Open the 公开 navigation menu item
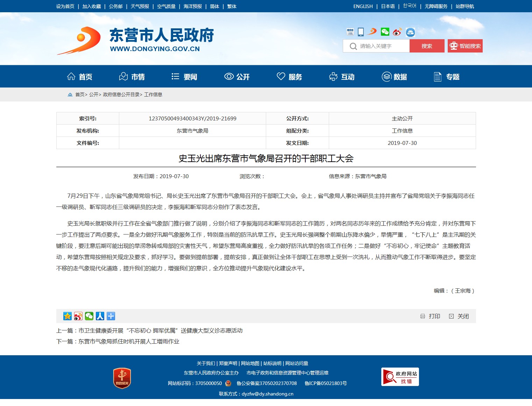Screen dimensions: 532x406 click(237, 77)
